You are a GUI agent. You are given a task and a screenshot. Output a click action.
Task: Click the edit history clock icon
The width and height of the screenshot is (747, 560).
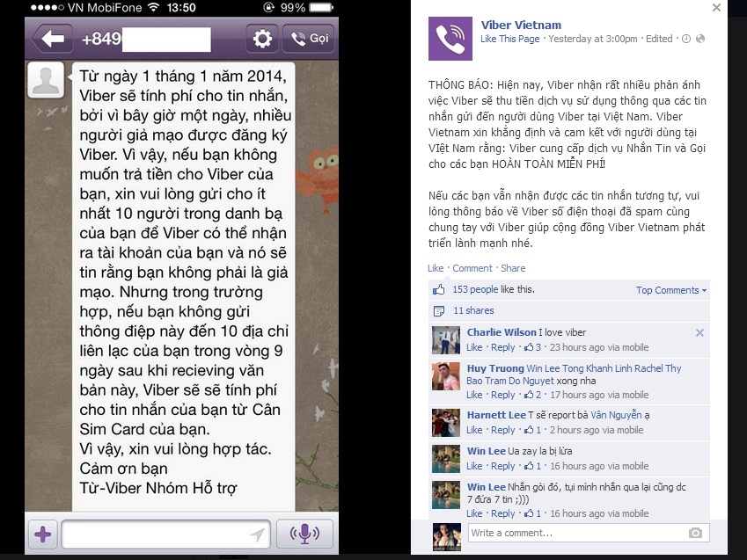coord(686,39)
